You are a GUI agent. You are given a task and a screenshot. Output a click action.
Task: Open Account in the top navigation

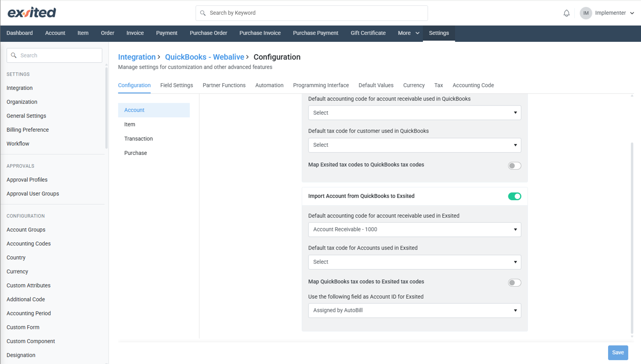coord(55,33)
